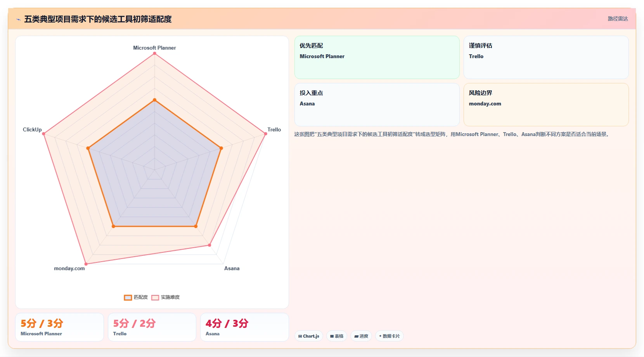Select the 路径雷达 label in header

click(x=618, y=19)
